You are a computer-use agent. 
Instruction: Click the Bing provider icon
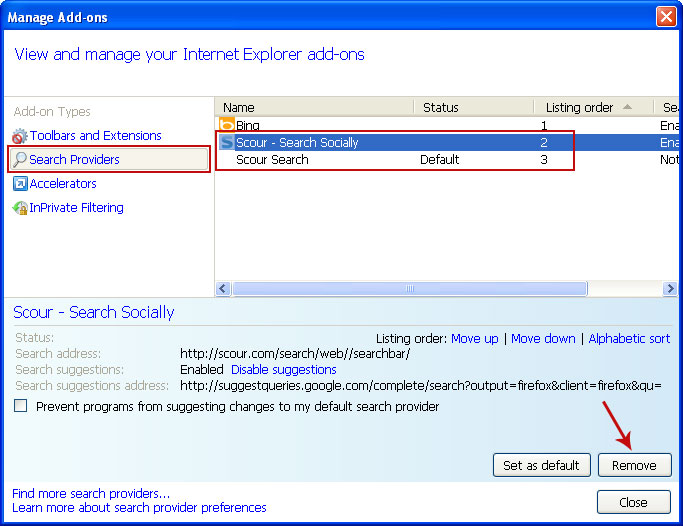[x=227, y=125]
